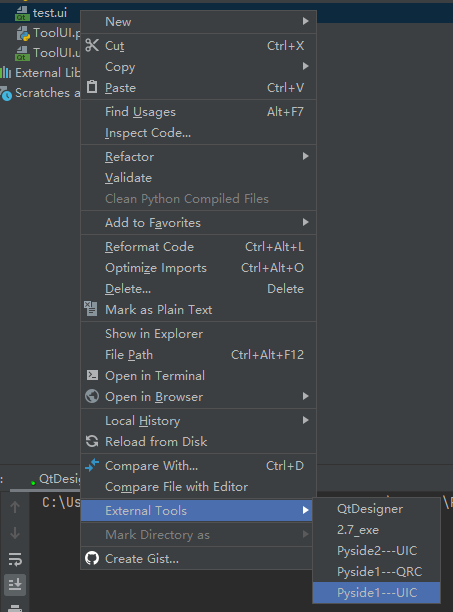Click the GitHub Create Gist icon
This screenshot has width=453, height=612.
click(92, 558)
